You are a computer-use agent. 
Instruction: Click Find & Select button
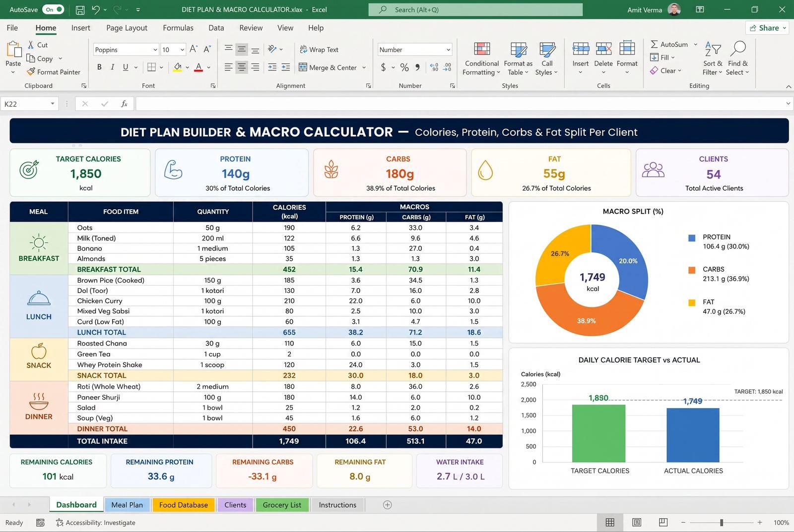(x=737, y=59)
